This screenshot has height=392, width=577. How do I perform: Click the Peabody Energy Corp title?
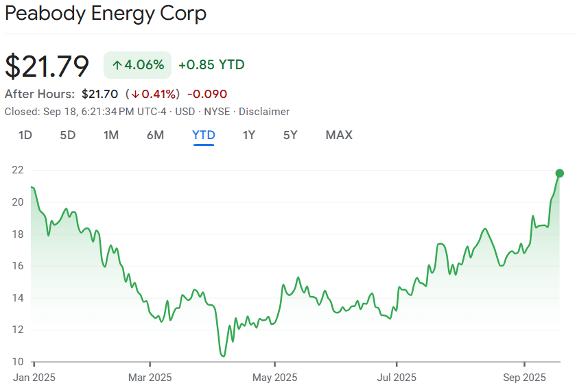(105, 13)
